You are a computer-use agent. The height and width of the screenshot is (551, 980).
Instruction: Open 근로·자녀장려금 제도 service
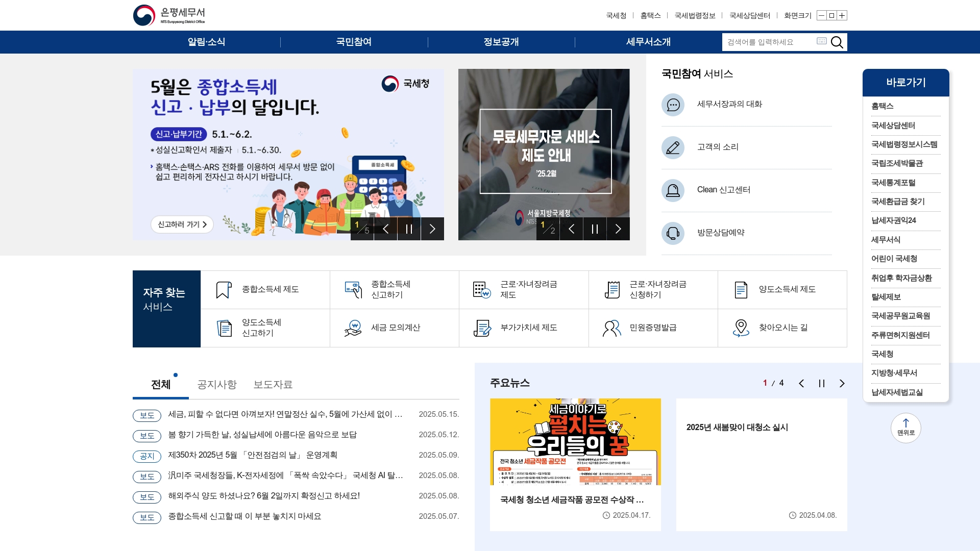tap(524, 290)
